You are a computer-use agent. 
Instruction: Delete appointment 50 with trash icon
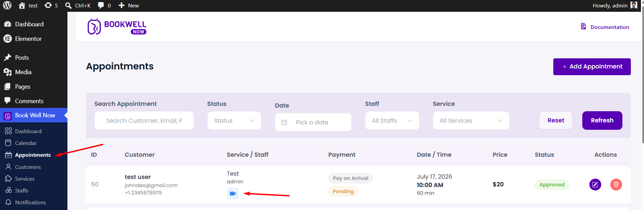pos(616,184)
